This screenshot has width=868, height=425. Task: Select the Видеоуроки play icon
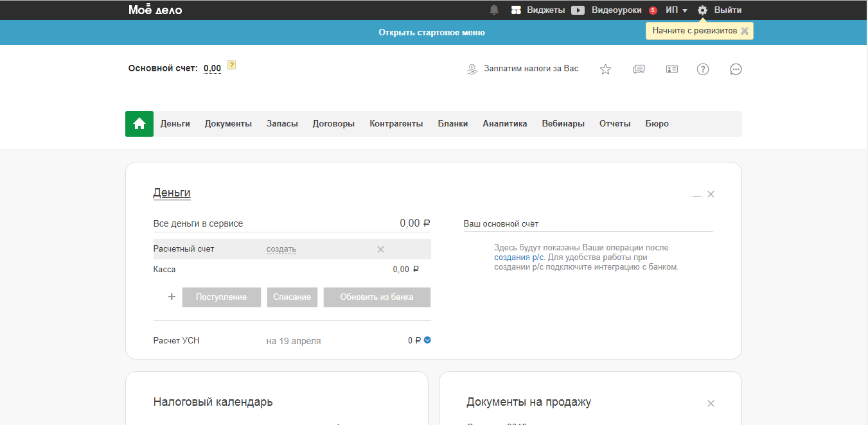pos(578,10)
